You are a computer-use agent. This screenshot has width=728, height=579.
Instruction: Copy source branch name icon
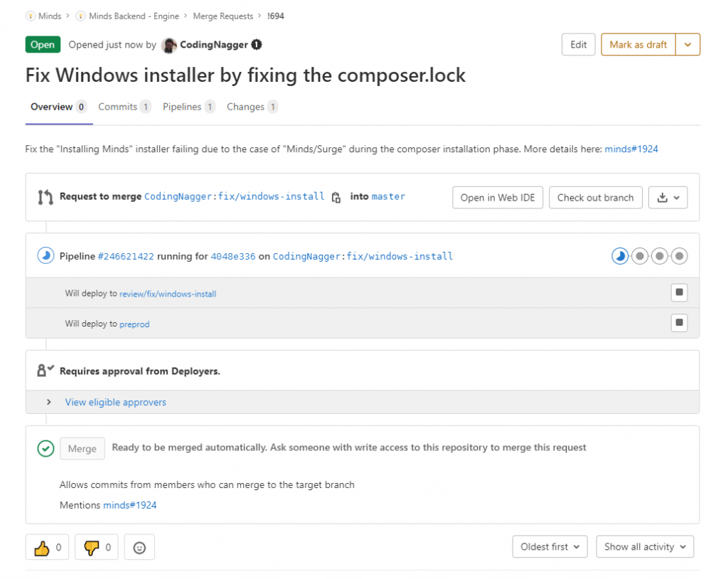[336, 197]
